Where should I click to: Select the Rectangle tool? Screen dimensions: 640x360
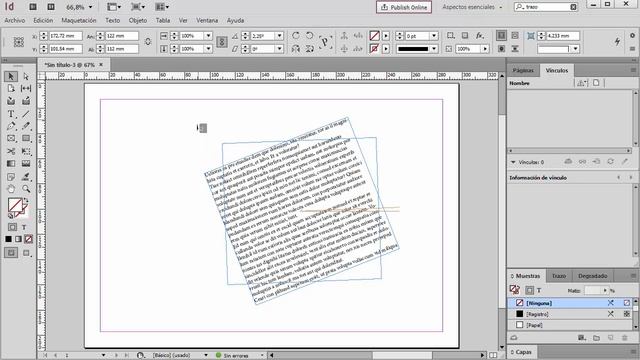coord(26,139)
